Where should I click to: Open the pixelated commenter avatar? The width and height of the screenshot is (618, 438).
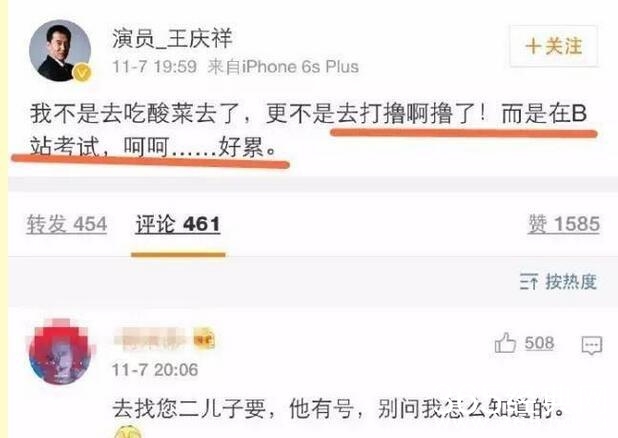[60, 352]
